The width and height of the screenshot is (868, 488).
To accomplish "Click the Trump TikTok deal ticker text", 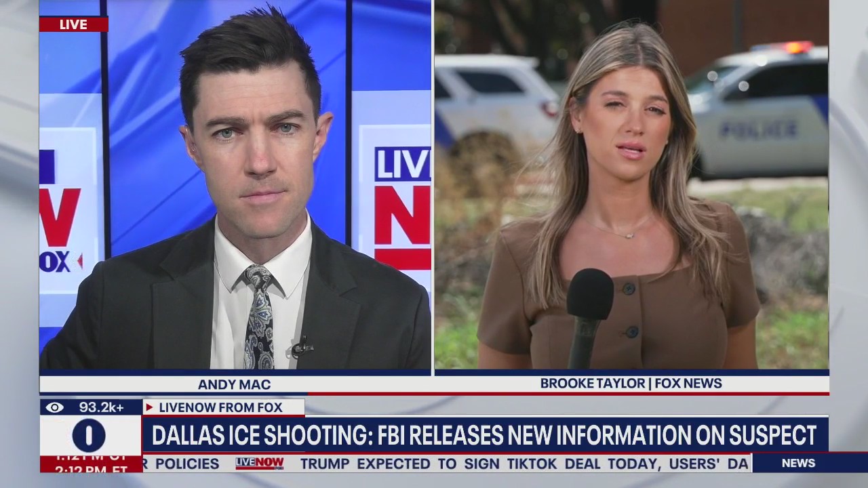I will coord(524,464).
